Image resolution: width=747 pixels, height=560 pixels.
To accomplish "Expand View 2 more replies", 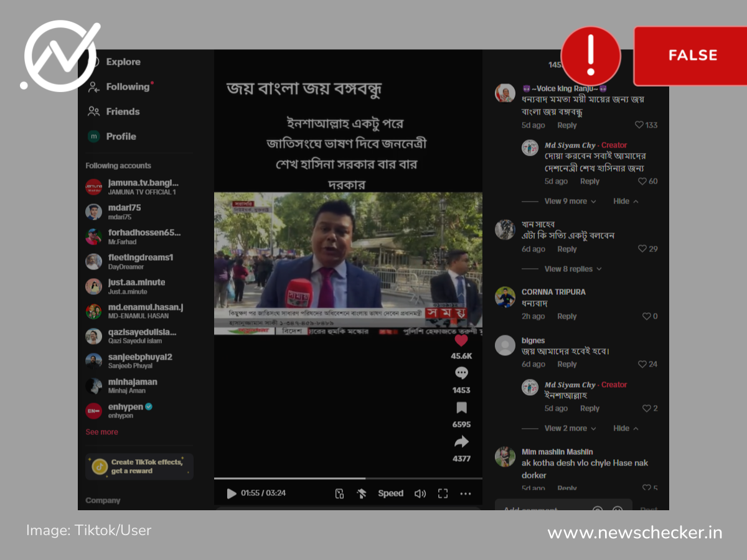I will 570,428.
